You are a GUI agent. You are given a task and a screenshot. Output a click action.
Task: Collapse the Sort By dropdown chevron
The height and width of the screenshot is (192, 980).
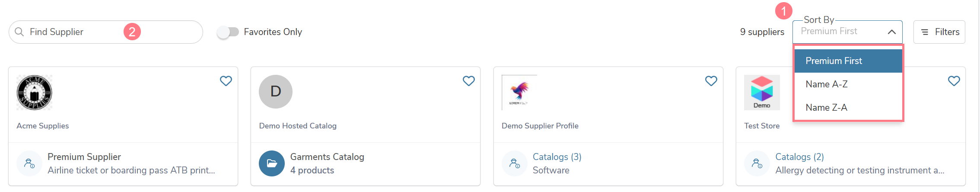pos(891,32)
